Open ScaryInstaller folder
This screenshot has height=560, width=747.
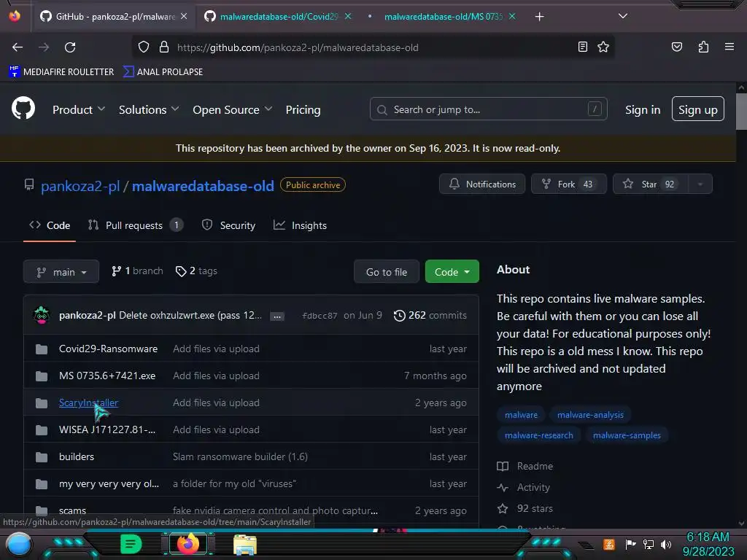tap(88, 402)
